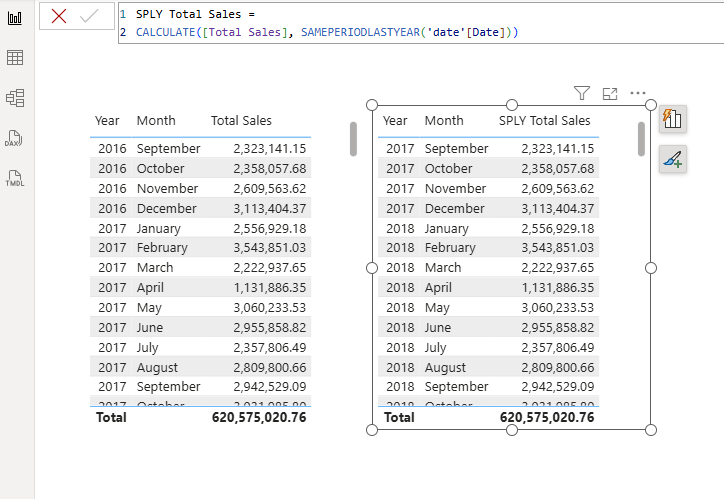Switch to the Table view icon
The height and width of the screenshot is (499, 724).
point(15,58)
